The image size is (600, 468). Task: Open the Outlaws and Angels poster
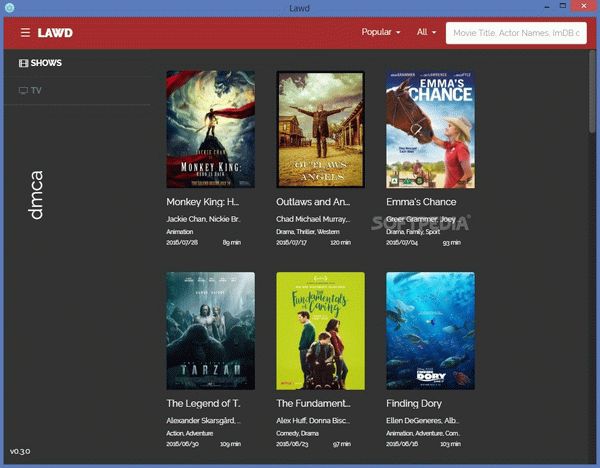(320, 129)
